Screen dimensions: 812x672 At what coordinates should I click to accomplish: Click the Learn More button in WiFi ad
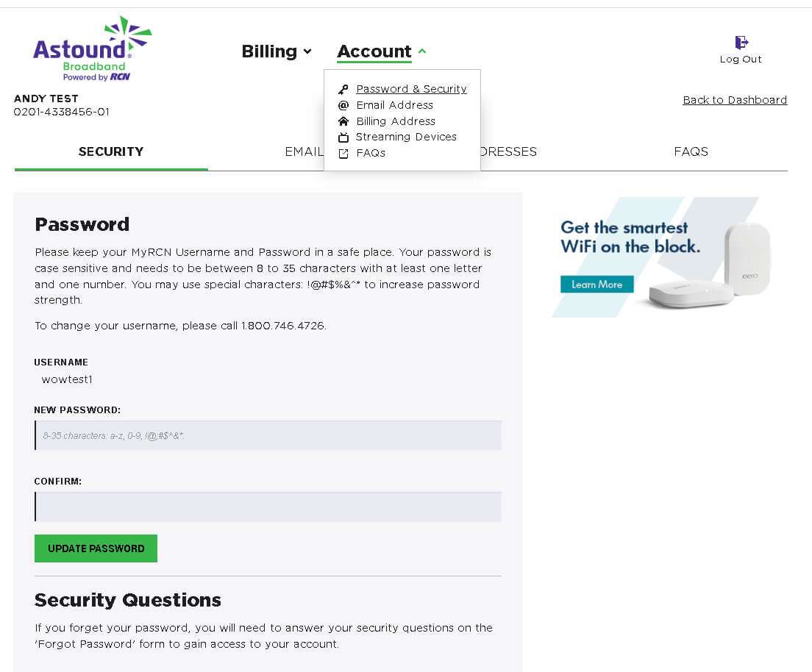click(596, 285)
